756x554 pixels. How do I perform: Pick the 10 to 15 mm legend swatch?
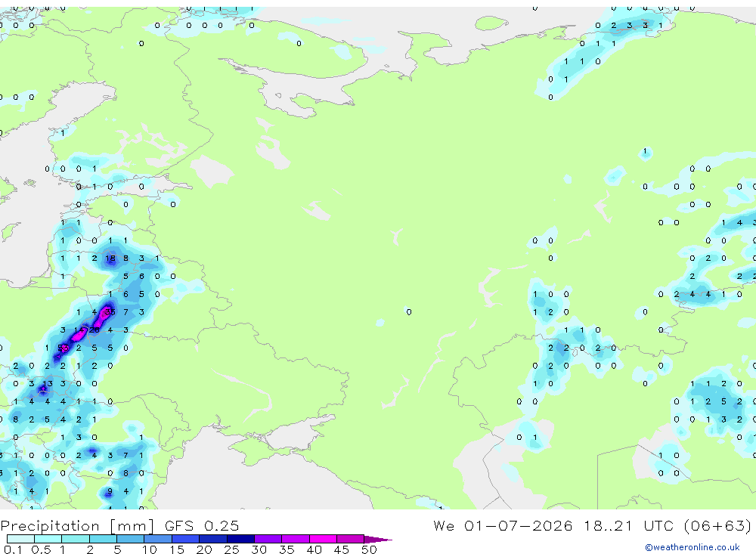pos(158,539)
